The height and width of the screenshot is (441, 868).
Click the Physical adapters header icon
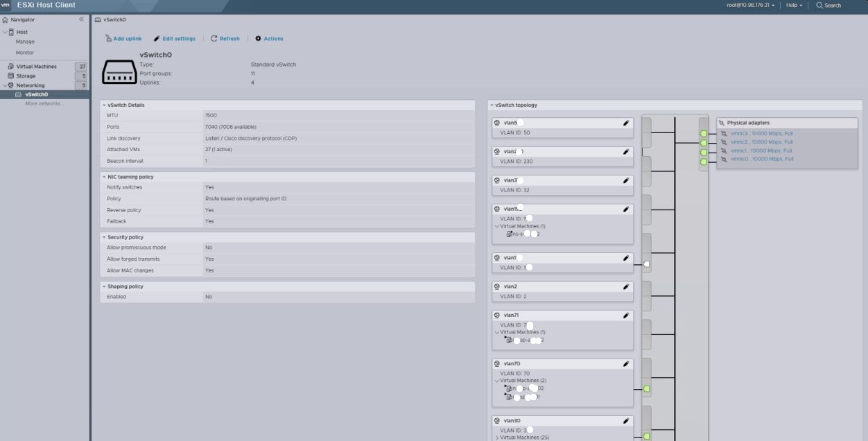pos(722,123)
